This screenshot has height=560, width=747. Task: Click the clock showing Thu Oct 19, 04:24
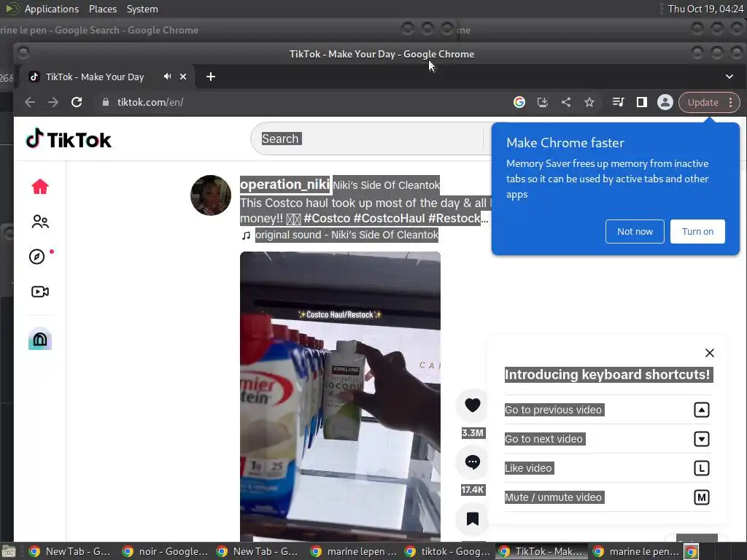[x=705, y=9]
